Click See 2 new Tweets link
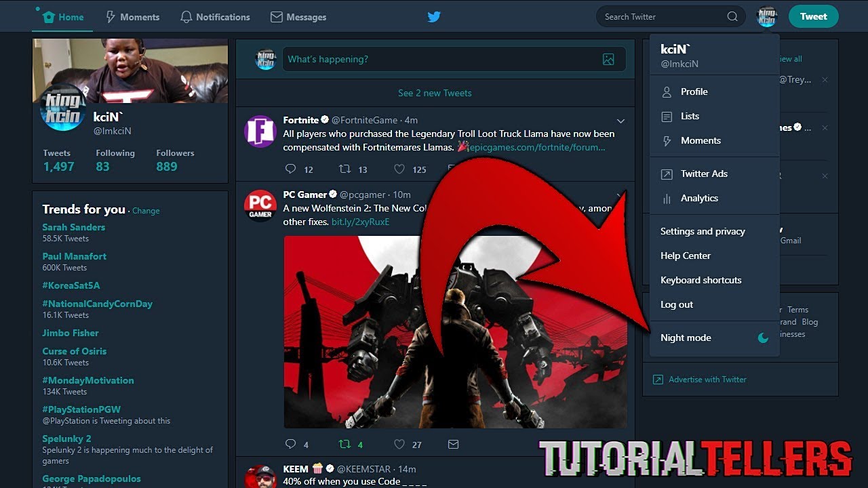This screenshot has width=868, height=488. pos(435,93)
